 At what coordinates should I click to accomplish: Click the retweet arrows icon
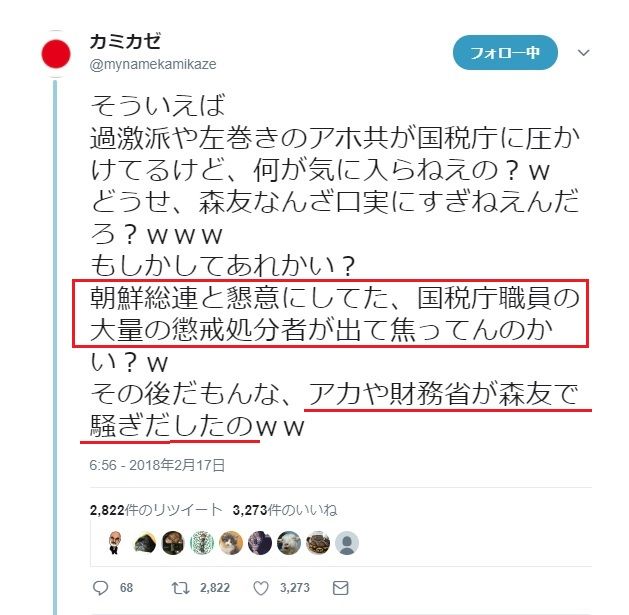[180, 588]
